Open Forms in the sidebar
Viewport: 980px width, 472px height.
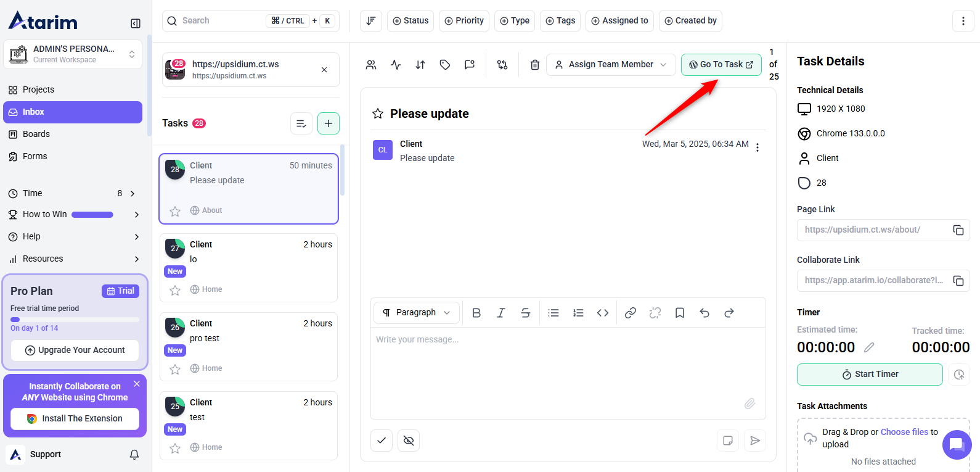pos(35,156)
